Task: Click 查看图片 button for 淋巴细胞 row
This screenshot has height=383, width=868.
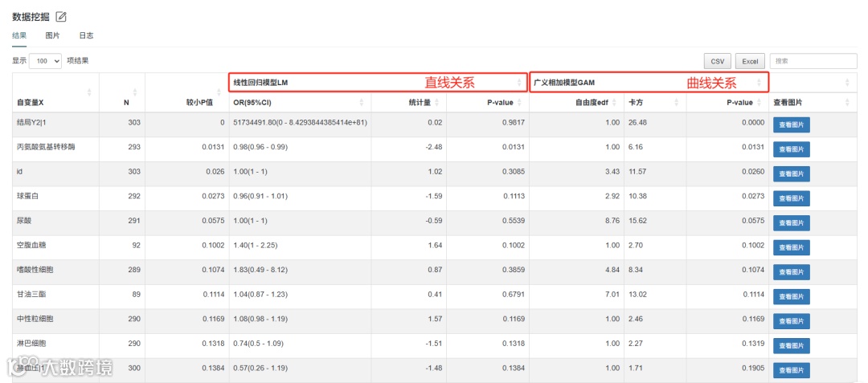Action: (791, 345)
